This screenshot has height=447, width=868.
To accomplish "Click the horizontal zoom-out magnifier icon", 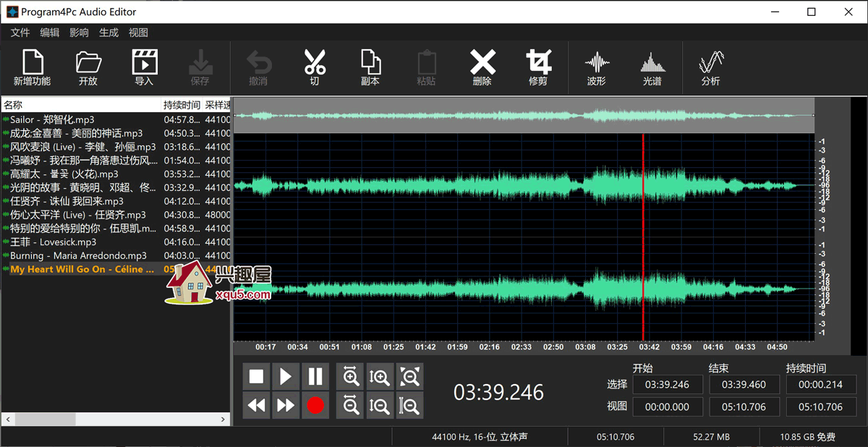I will [x=351, y=405].
